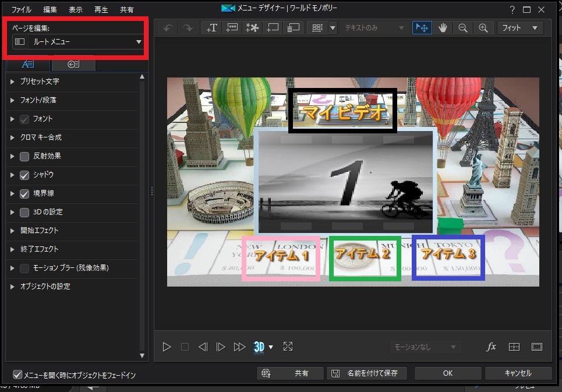
Task: Open the 表示 menu
Action: 76,10
